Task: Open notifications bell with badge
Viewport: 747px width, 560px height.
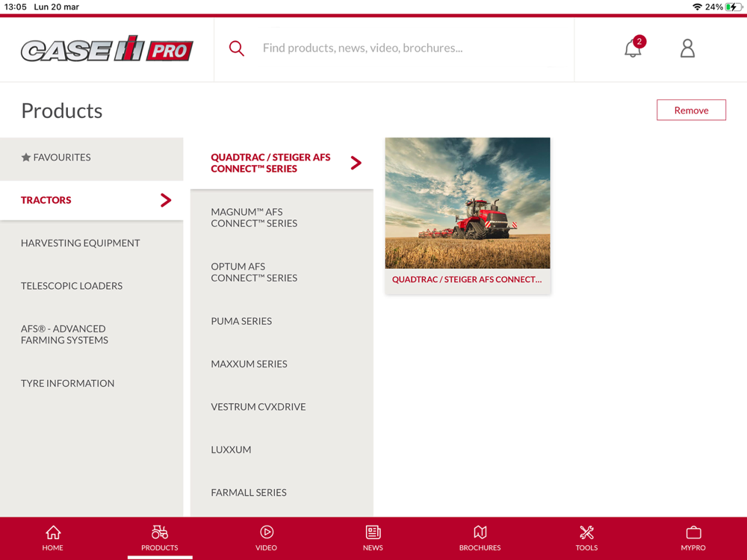Action: pyautogui.click(x=634, y=47)
